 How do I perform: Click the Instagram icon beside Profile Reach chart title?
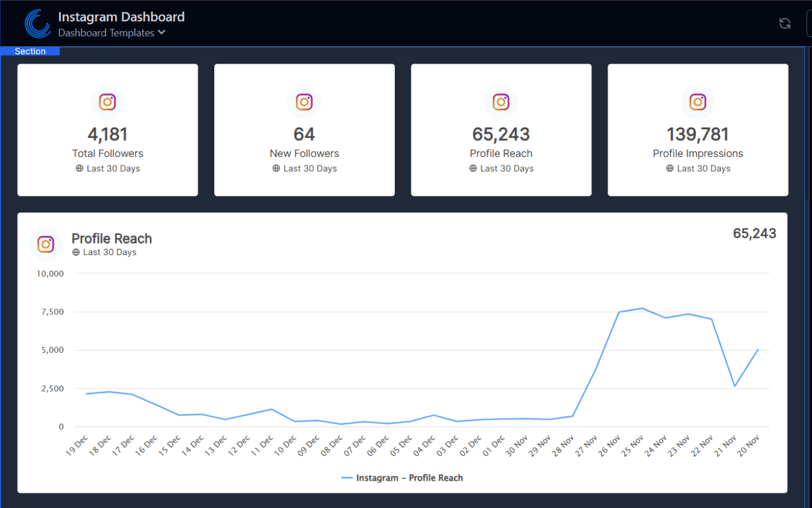tap(45, 244)
